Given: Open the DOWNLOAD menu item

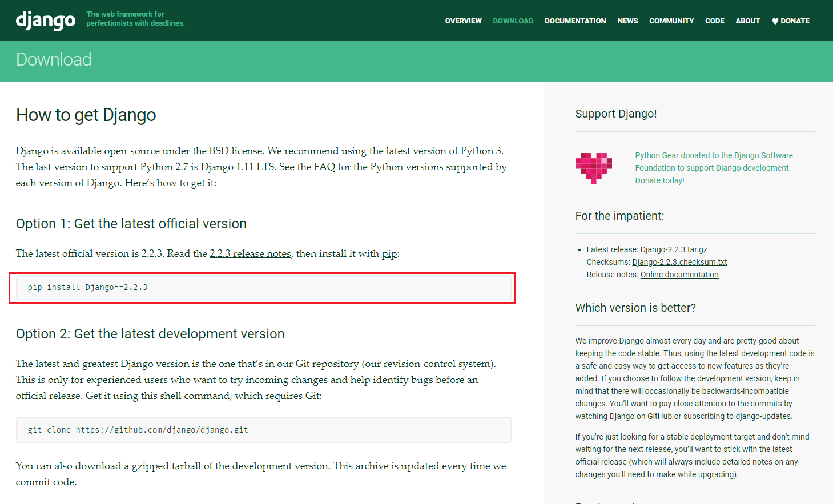Looking at the screenshot, I should (x=513, y=21).
